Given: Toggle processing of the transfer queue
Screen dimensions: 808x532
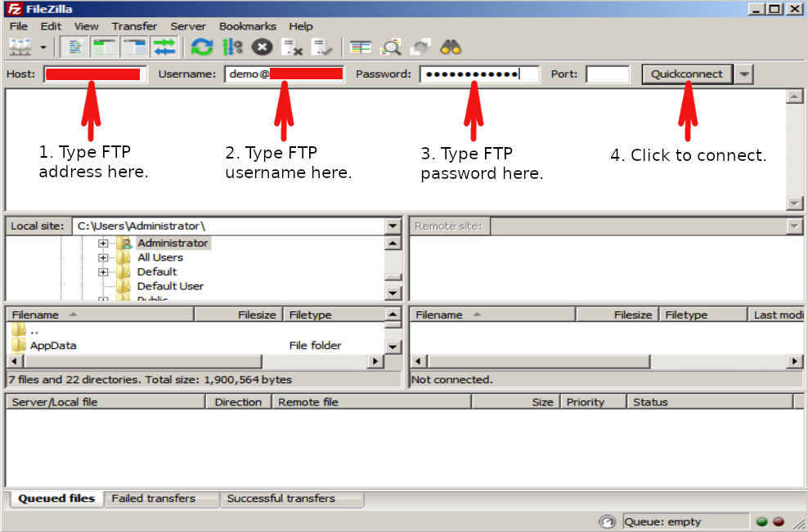Looking at the screenshot, I should coord(232,47).
